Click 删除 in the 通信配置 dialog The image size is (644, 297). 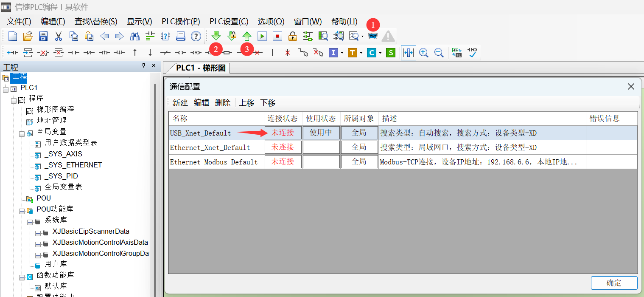223,103
